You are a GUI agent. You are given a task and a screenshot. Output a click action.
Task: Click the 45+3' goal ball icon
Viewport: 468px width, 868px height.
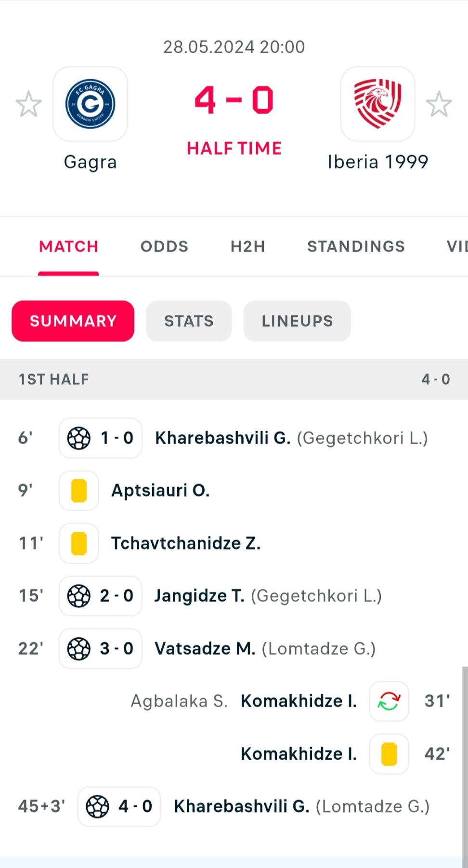[x=98, y=806]
